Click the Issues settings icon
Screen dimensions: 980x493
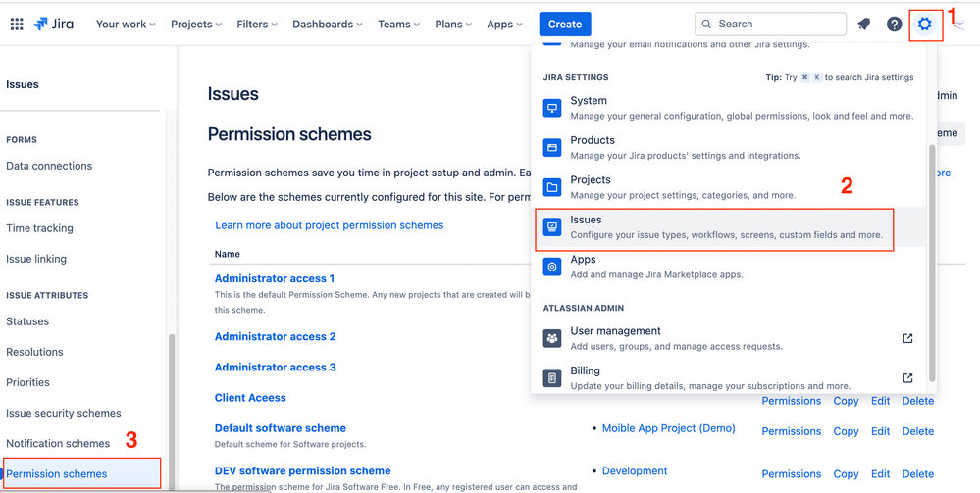[552, 226]
